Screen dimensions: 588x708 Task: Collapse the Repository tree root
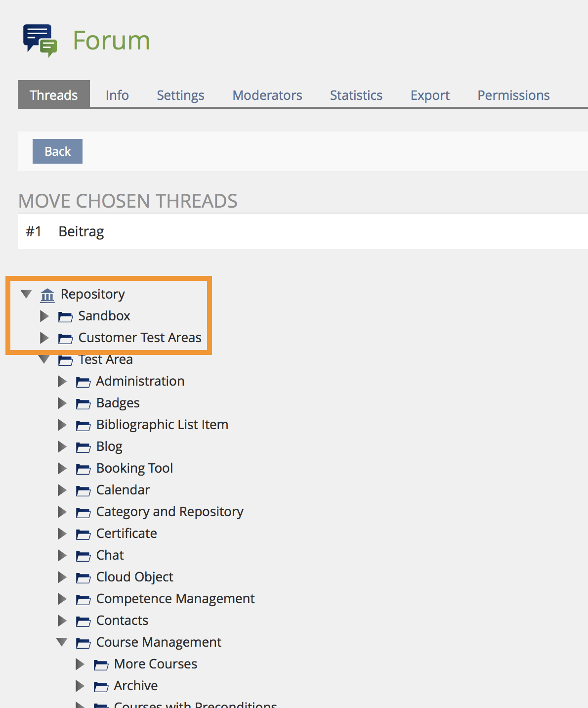(26, 294)
